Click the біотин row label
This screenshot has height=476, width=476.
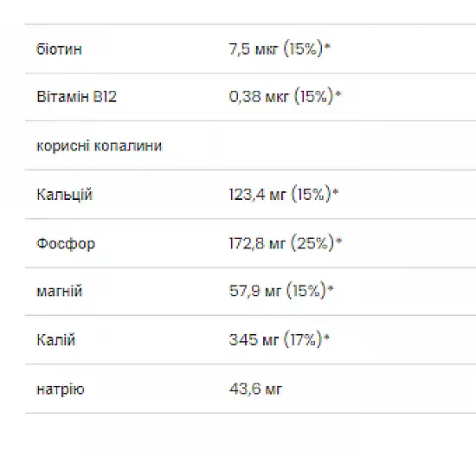[x=59, y=48]
